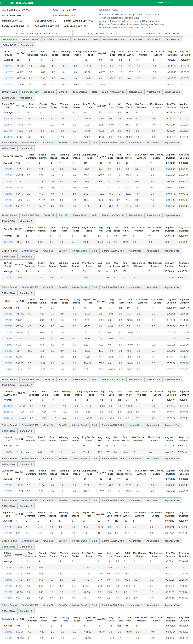This screenshot has height=644, width=193.
Task: Open 10/21/16 link in Canadian $ table
Action: [8, 632]
